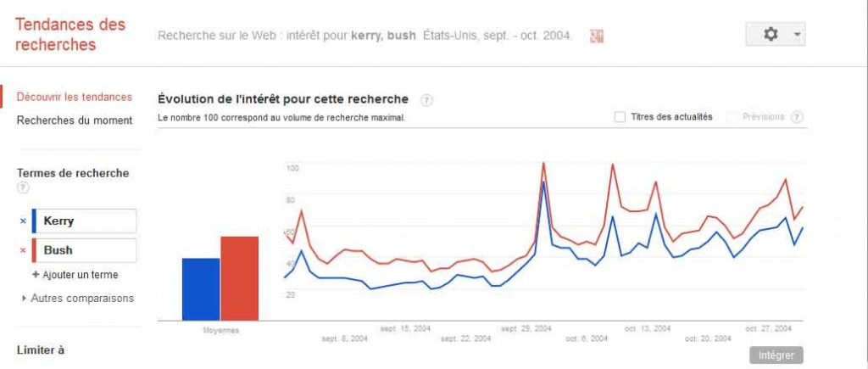
Task: Open Tendances des recherches home link
Action: 70,34
